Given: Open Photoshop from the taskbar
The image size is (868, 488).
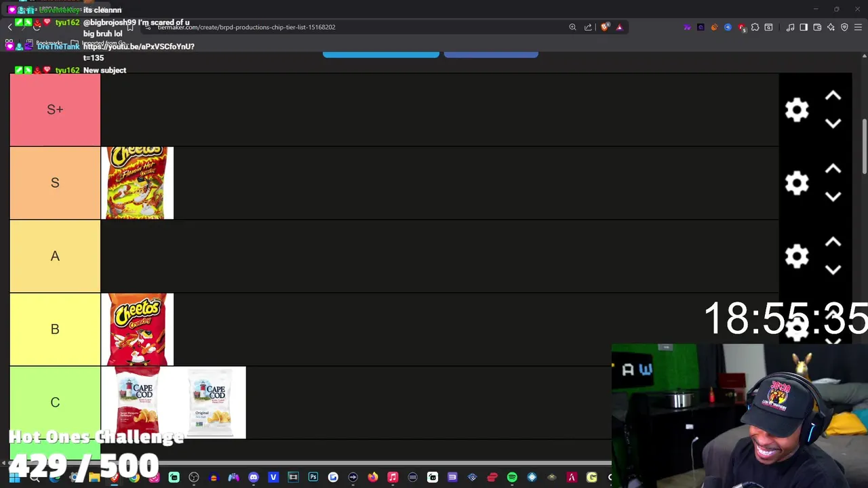Looking at the screenshot, I should click(313, 477).
